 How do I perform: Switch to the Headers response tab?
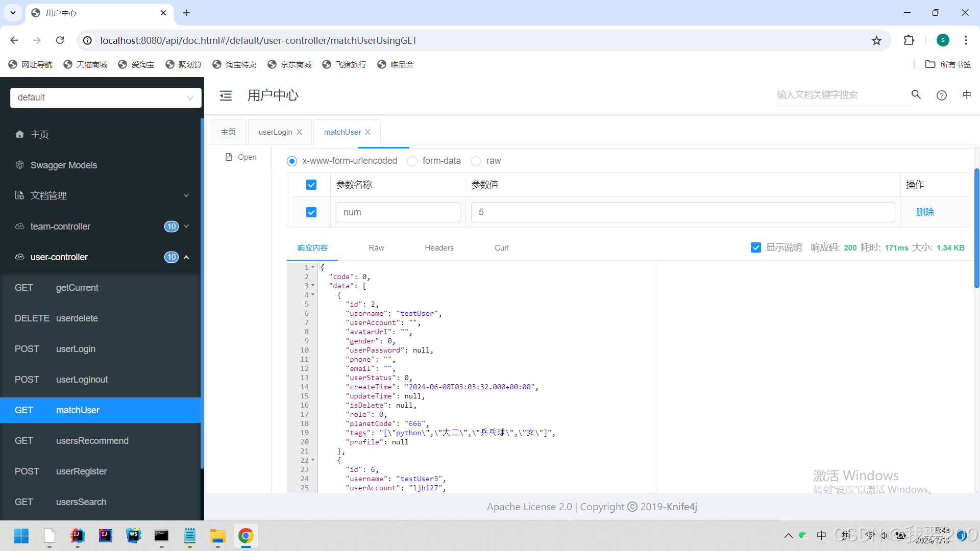click(x=439, y=248)
